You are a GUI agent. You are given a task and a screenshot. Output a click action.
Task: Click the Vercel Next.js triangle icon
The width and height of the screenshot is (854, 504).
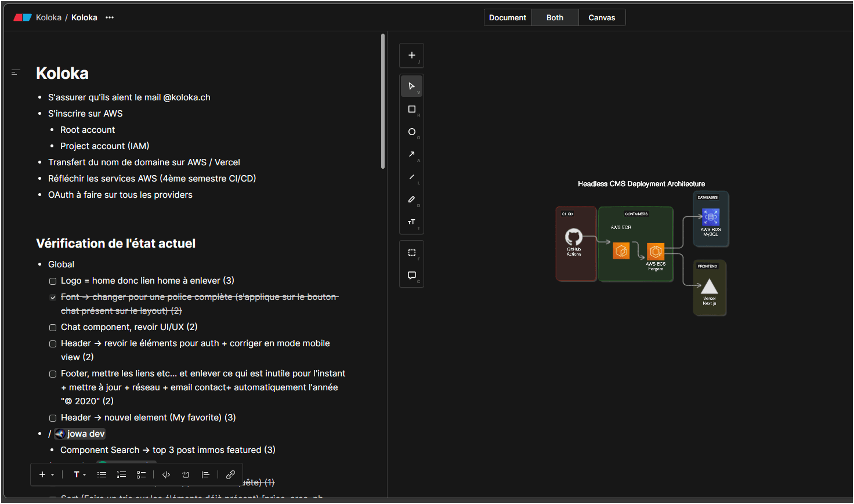tap(710, 287)
